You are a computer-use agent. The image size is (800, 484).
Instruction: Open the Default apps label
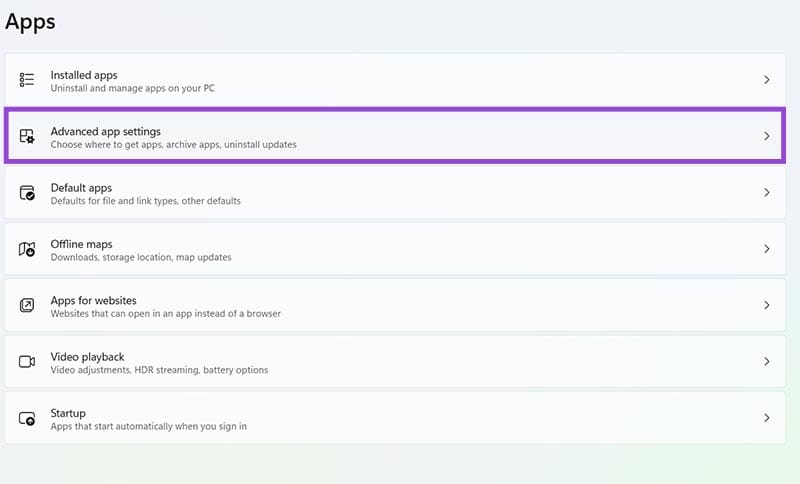pyautogui.click(x=81, y=188)
